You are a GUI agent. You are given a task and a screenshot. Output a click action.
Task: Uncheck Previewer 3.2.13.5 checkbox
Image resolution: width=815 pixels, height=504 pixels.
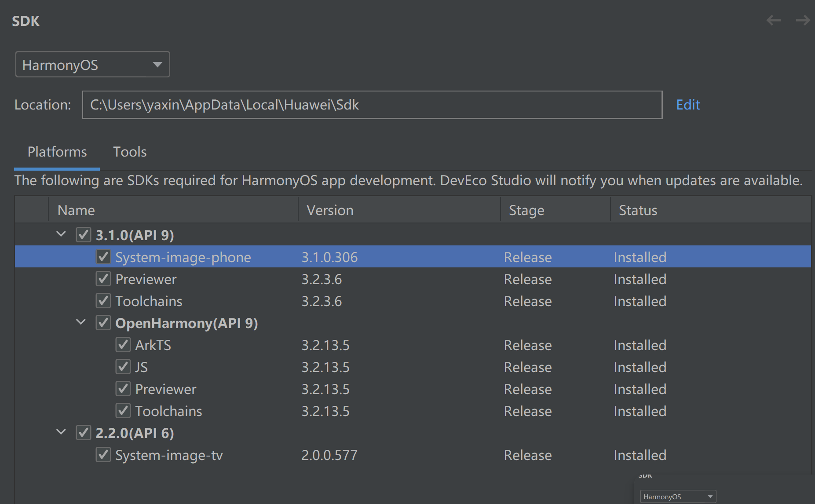tap(123, 389)
